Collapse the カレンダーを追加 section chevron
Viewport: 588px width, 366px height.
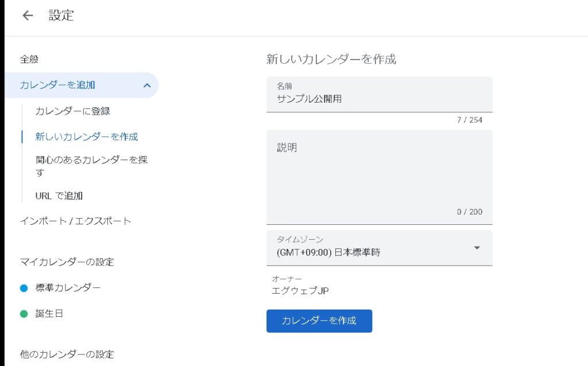tap(147, 85)
